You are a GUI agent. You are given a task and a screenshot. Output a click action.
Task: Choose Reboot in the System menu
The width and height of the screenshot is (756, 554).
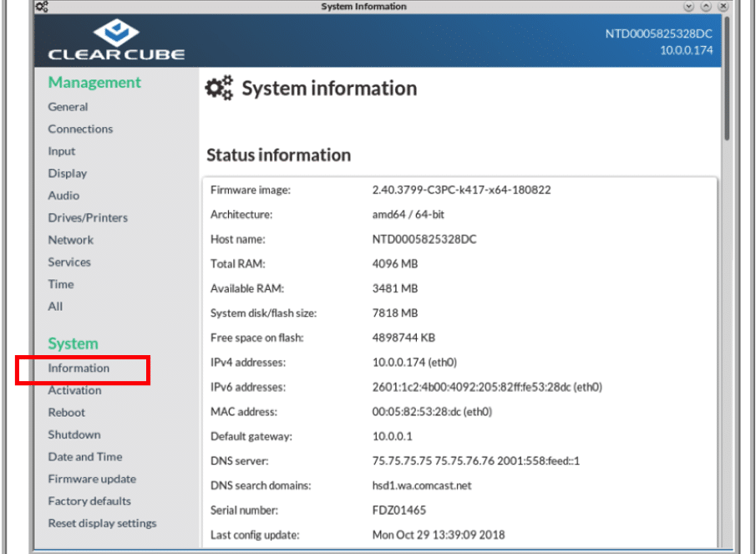(x=67, y=412)
